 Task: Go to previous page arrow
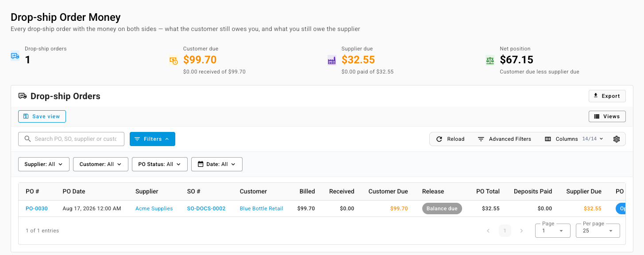pos(489,231)
